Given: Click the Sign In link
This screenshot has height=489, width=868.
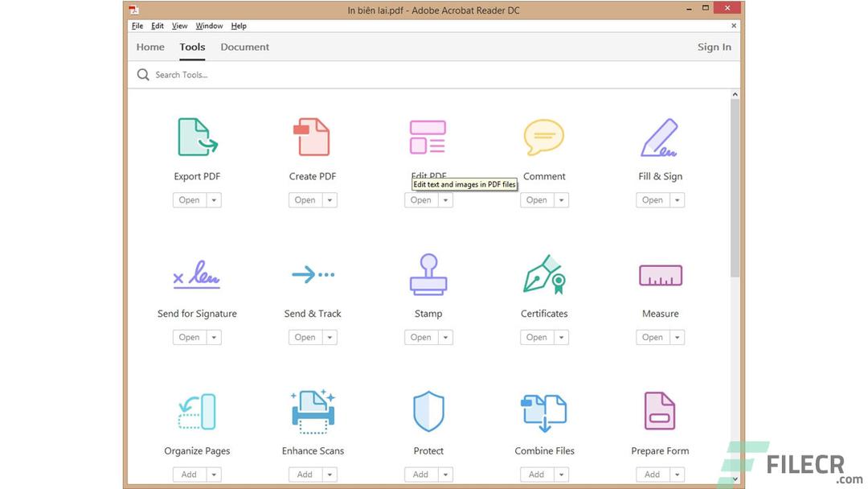Looking at the screenshot, I should point(714,47).
